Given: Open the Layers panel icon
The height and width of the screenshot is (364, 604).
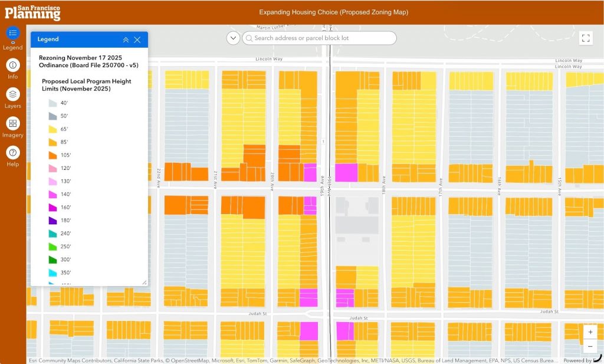Looking at the screenshot, I should pos(13,94).
